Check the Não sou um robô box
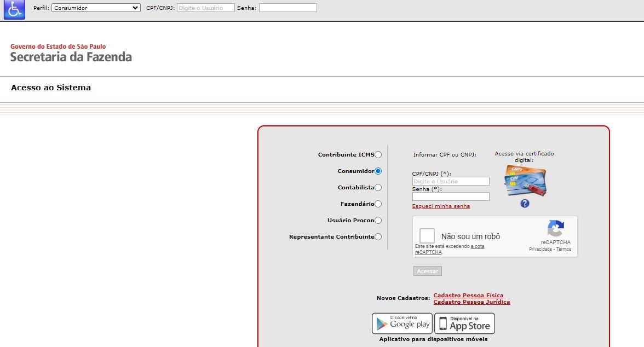 427,236
